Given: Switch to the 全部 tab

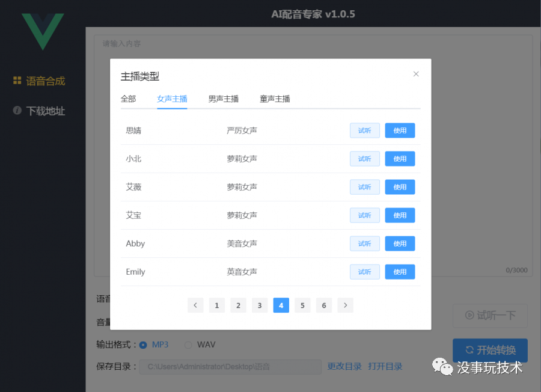Looking at the screenshot, I should click(x=129, y=99).
